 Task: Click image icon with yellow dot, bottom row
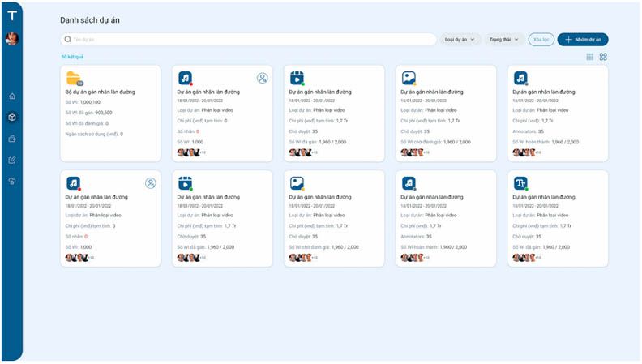(297, 183)
